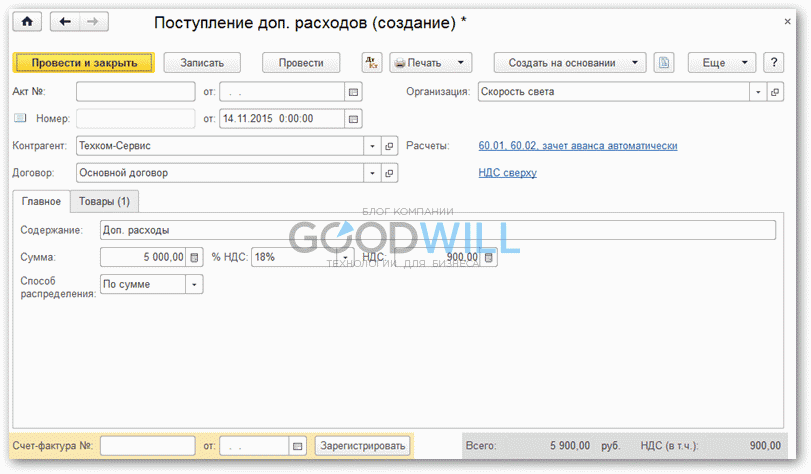Viewport: 811px width, 474px height.
Task: Open the Еще menu
Action: [x=720, y=63]
